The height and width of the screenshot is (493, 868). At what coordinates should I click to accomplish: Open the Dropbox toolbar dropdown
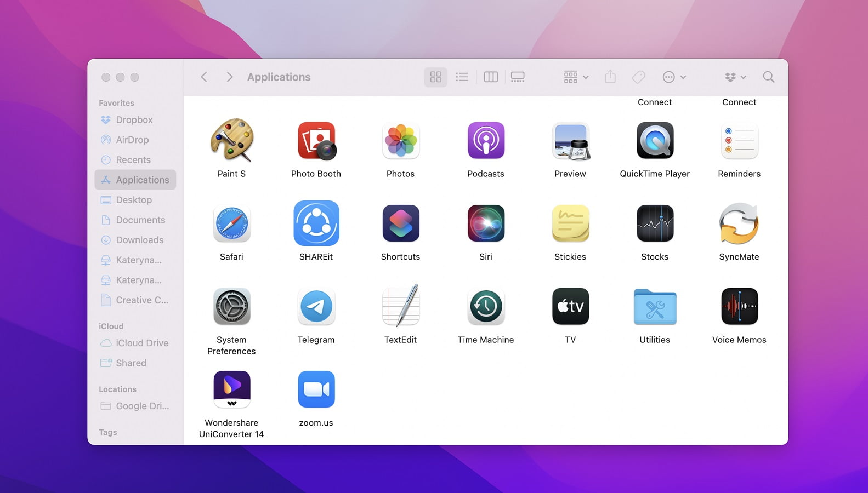[735, 77]
